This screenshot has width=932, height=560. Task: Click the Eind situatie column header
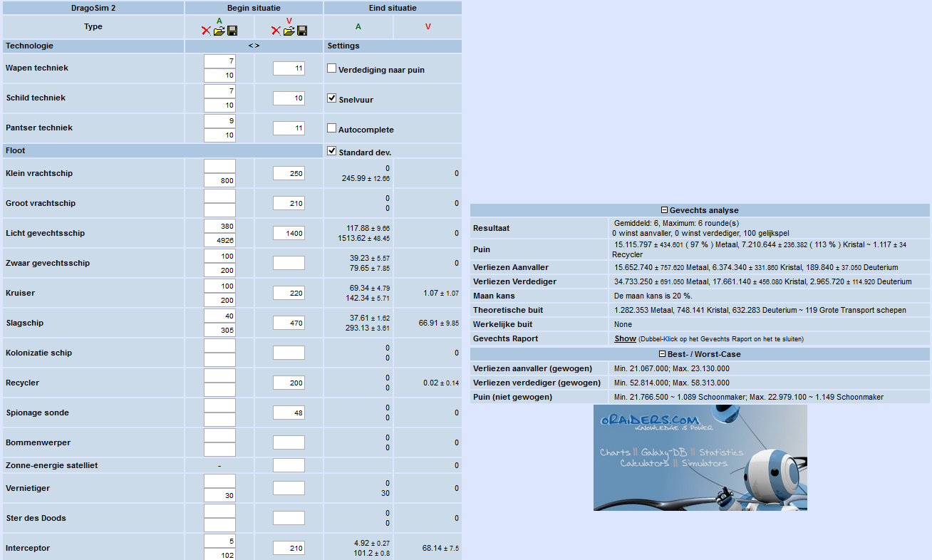coord(393,8)
